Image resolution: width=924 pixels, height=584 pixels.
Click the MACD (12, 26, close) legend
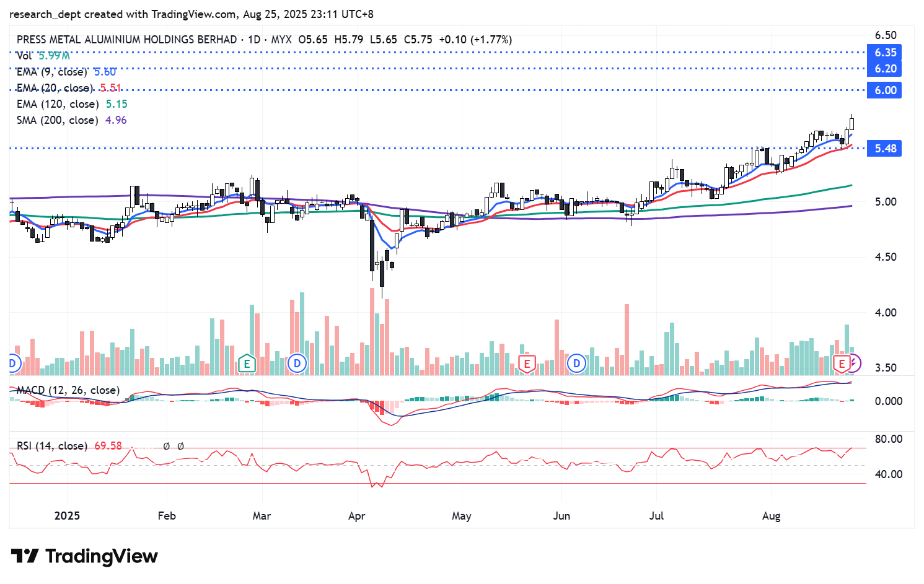68,390
